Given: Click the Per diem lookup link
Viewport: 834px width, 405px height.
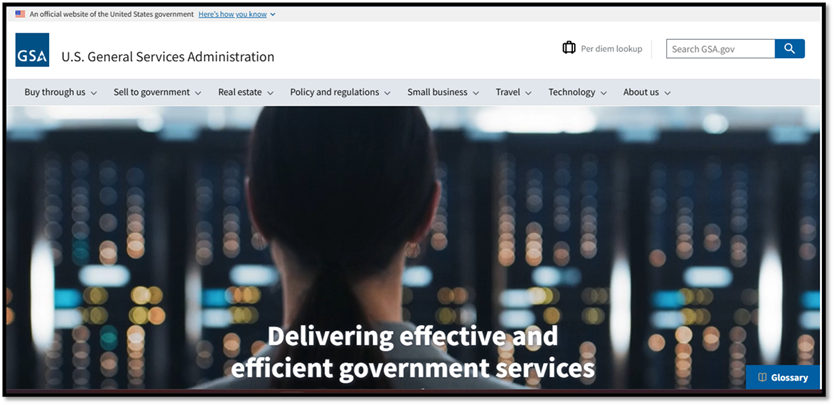Looking at the screenshot, I should click(611, 48).
